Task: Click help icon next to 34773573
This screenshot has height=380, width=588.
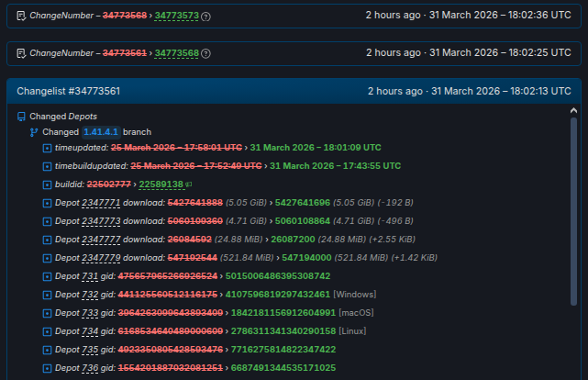Action: click(205, 17)
